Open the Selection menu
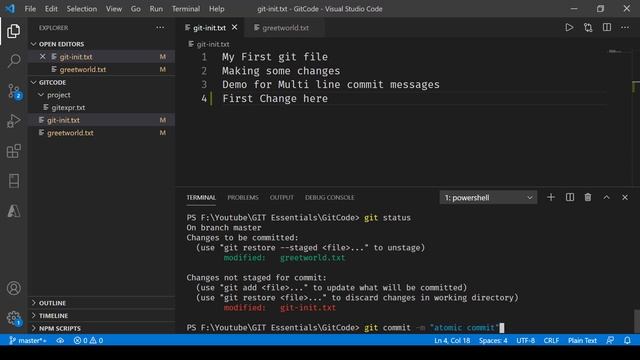This screenshot has height=360, width=640. point(82,9)
